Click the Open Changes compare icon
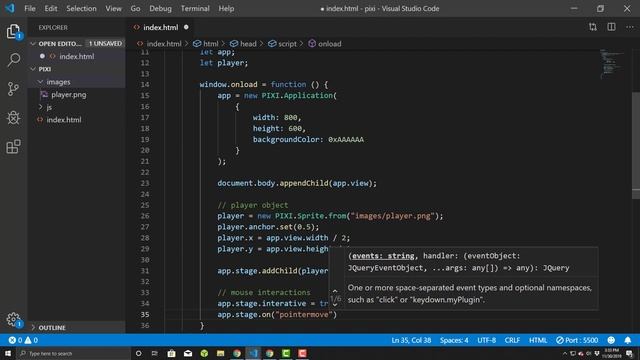The height and width of the screenshot is (360, 640). pyautogui.click(x=593, y=27)
